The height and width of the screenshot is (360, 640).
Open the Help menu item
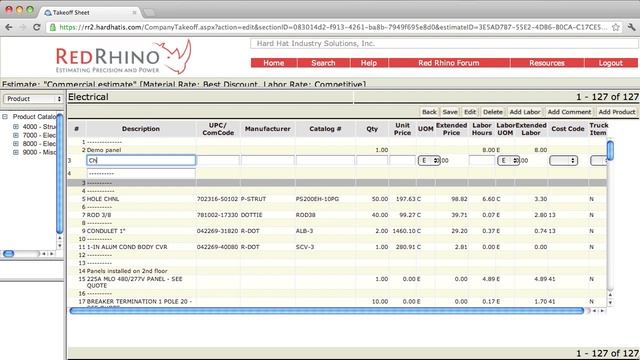click(x=369, y=63)
